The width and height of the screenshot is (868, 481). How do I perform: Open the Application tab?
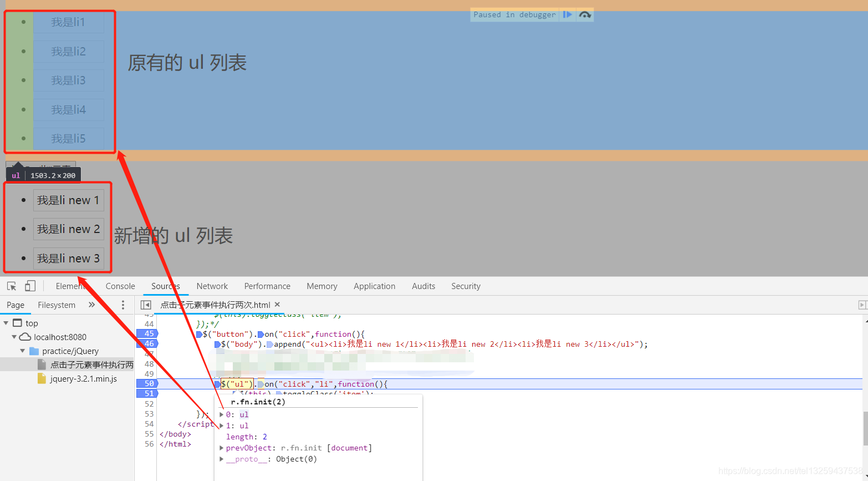coord(375,286)
